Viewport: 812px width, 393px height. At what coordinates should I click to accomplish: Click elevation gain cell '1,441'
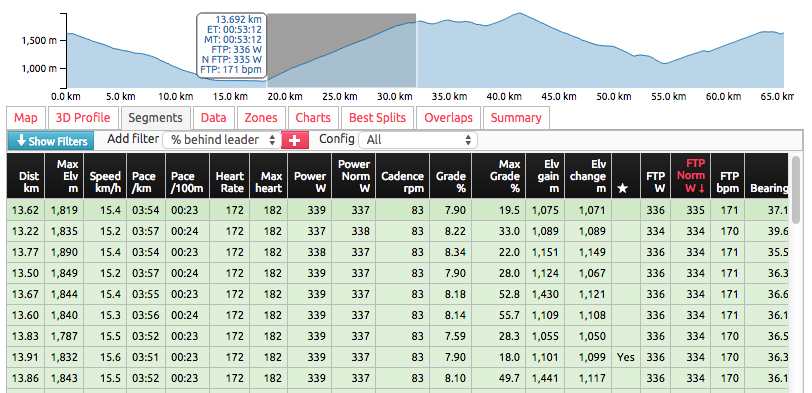pyautogui.click(x=545, y=378)
